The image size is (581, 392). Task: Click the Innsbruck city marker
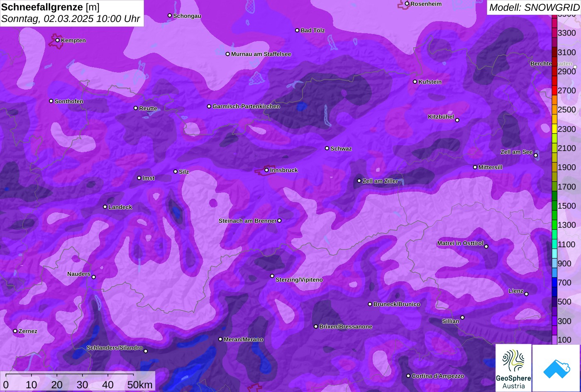266,170
